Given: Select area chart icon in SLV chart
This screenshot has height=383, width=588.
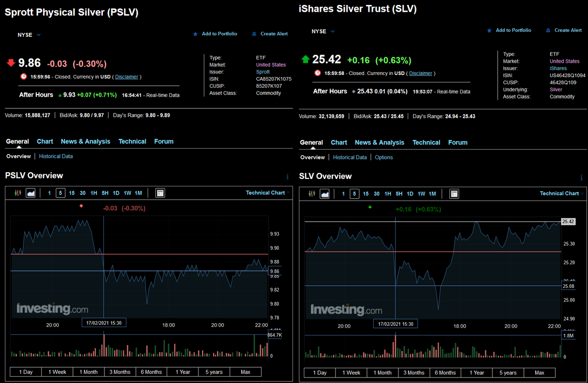Looking at the screenshot, I should click(324, 194).
